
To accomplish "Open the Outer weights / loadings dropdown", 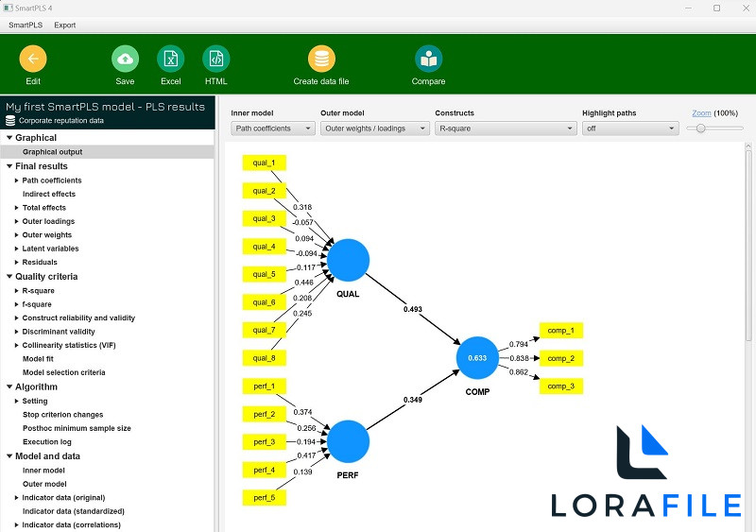I will pos(375,129).
